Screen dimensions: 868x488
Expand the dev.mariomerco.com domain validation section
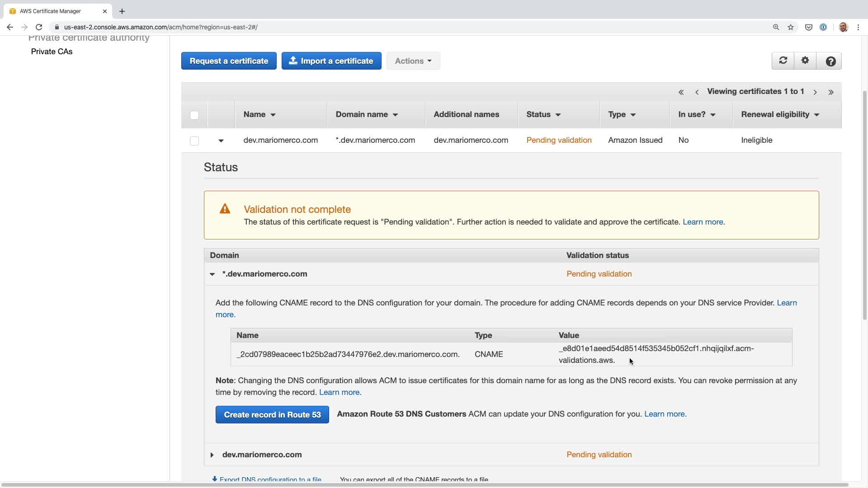(212, 455)
